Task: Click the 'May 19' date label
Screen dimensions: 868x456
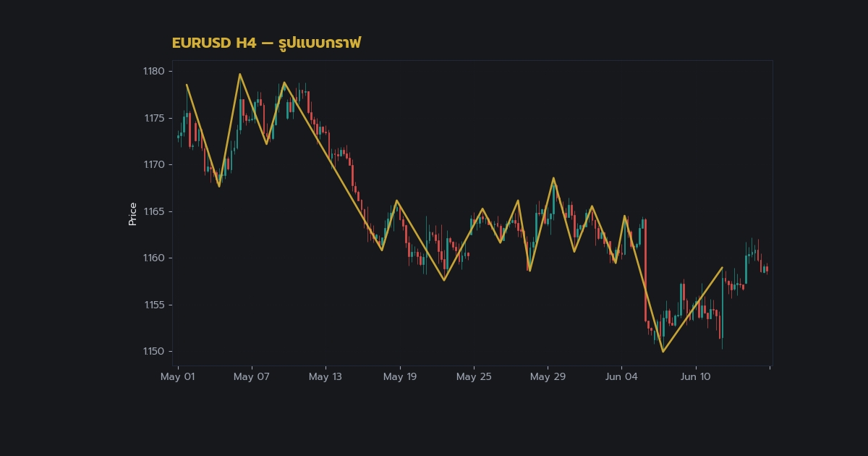Action: click(400, 376)
